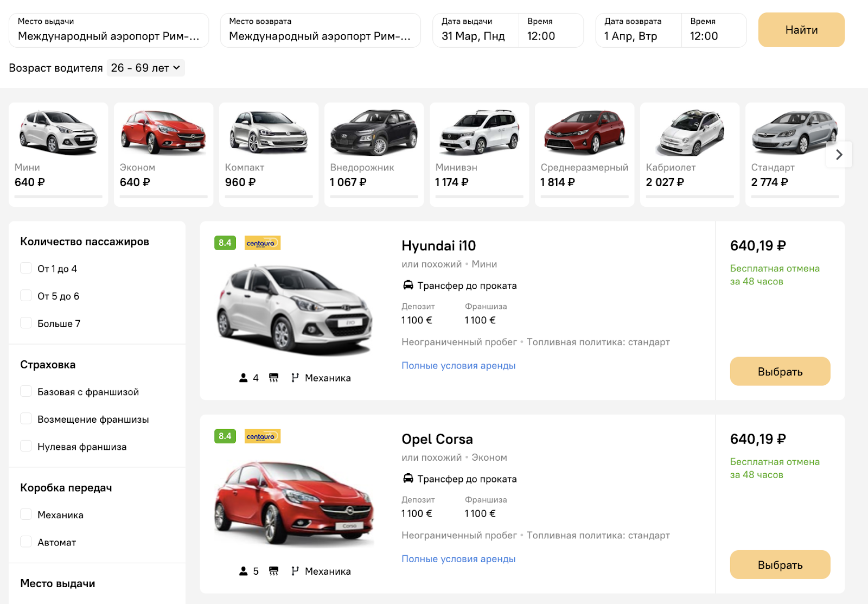This screenshot has width=868, height=604.
Task: Open 'Полные условия аренды' for Hyundai i10
Action: [458, 365]
